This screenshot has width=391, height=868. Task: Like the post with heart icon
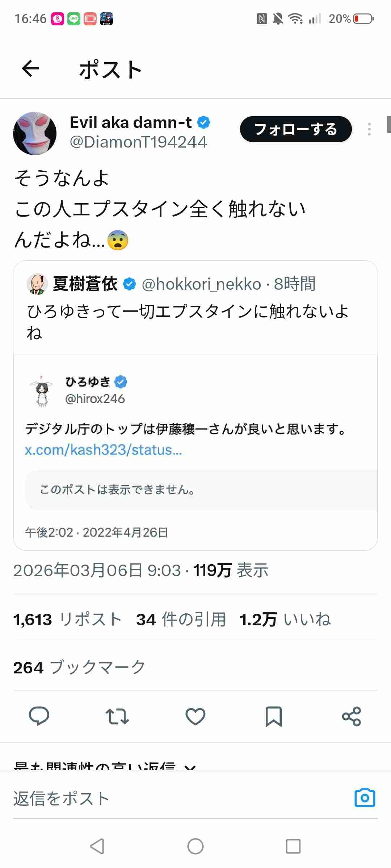pyautogui.click(x=195, y=716)
